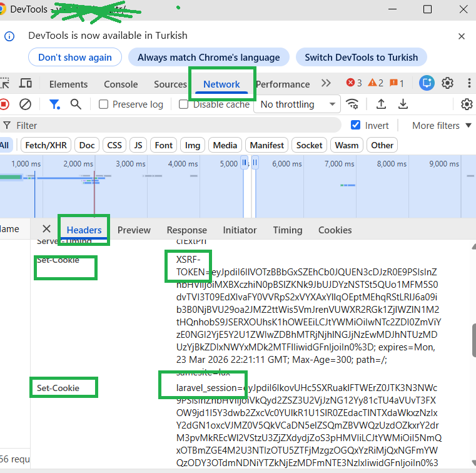Open the Timing tab
Screen dimensions: 476x473
pyautogui.click(x=288, y=230)
